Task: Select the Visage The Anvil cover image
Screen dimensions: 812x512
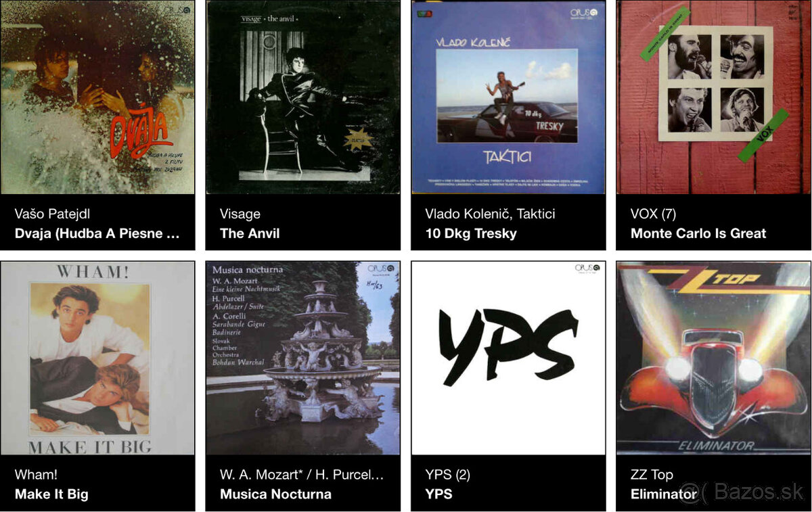Action: pyautogui.click(x=303, y=97)
